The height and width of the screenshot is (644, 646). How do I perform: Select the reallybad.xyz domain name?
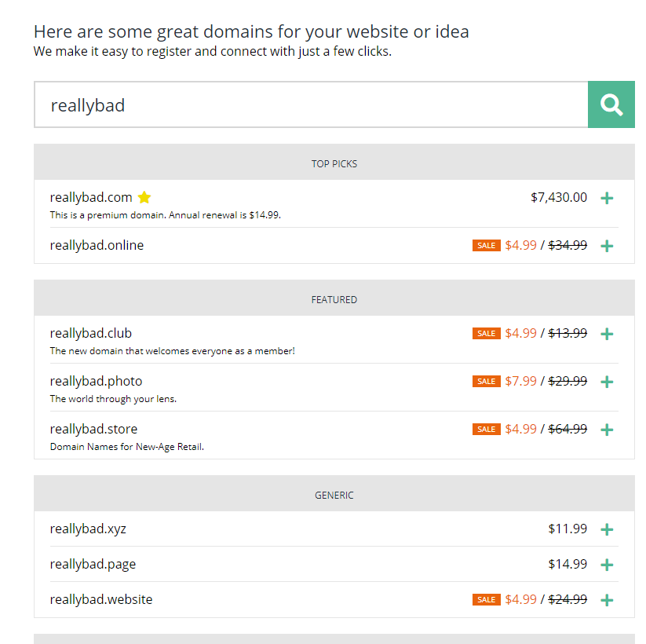click(x=88, y=529)
